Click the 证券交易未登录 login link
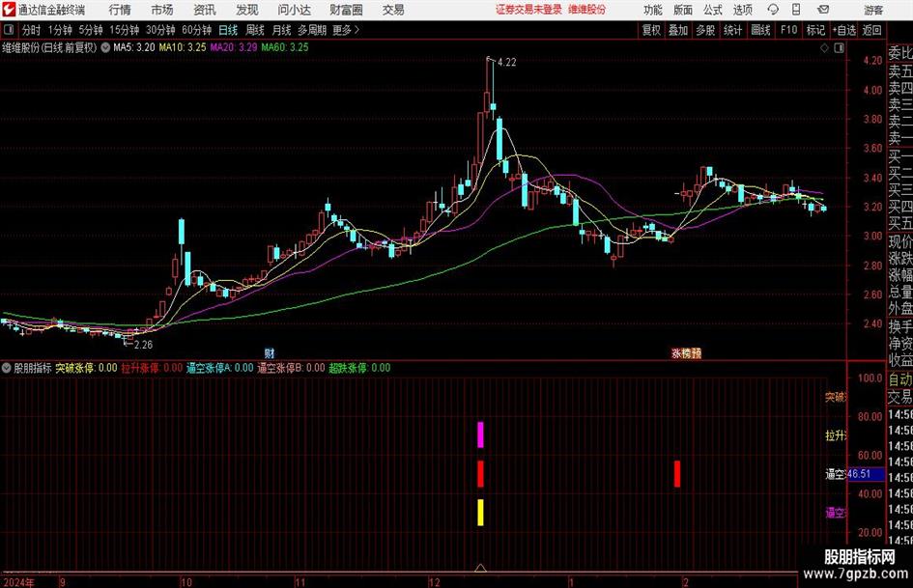Screen dimensions: 913x588 528,10
